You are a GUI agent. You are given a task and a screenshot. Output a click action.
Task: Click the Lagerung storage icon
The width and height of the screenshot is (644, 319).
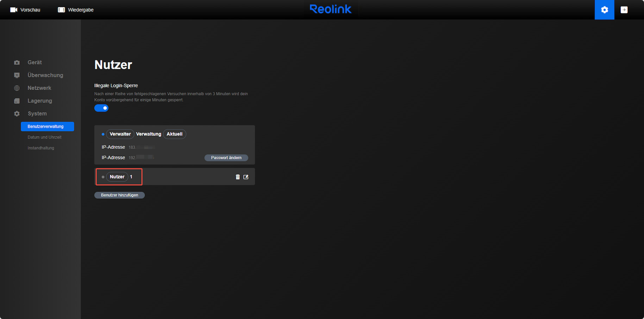pyautogui.click(x=17, y=101)
